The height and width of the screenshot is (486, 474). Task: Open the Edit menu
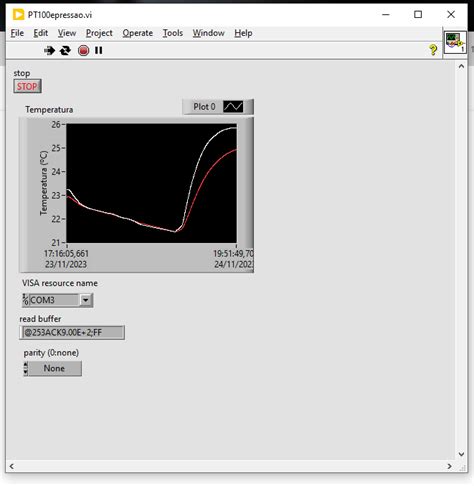[41, 33]
